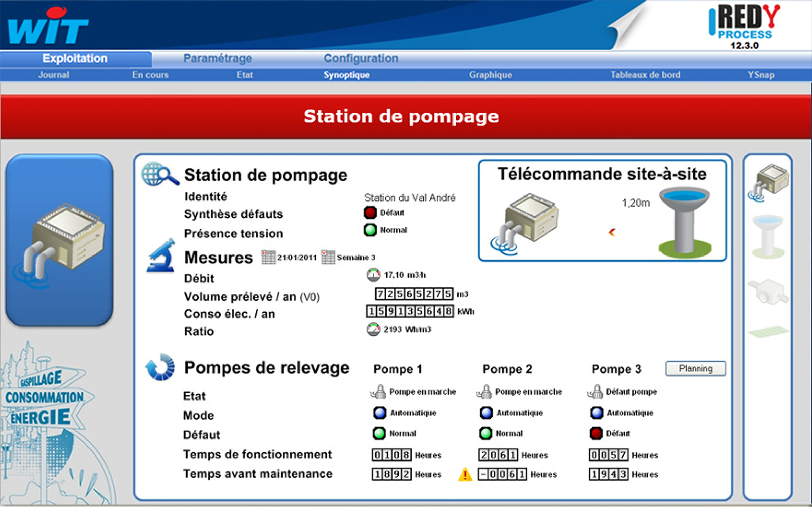Image resolution: width=812 pixels, height=507 pixels.
Task: Open the 21/01/2011 calendar icon
Action: [268, 257]
